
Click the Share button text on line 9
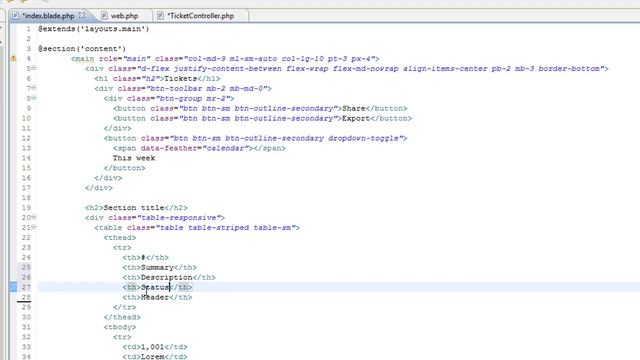(353, 109)
